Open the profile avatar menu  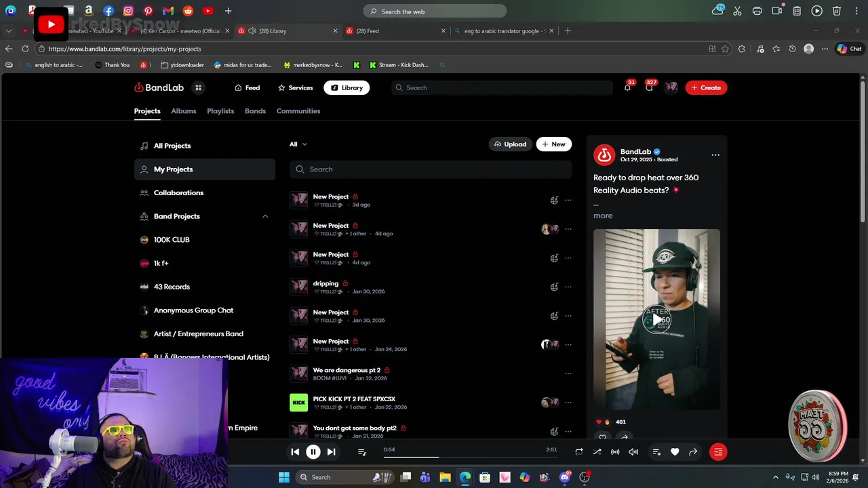point(671,87)
